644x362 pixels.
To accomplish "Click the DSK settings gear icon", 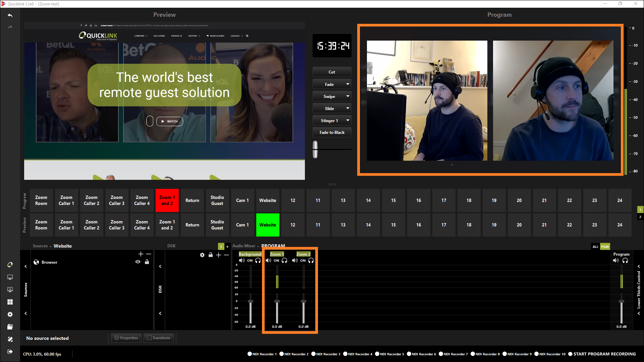I will pos(202,255).
